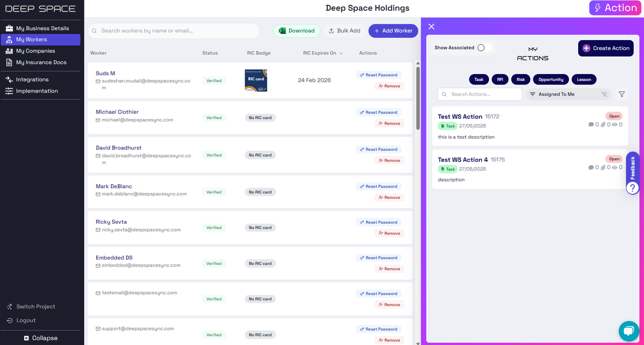Click the email icon beside ricky.sevta@deepspacesync.com
The width and height of the screenshot is (644, 345).
tap(98, 230)
